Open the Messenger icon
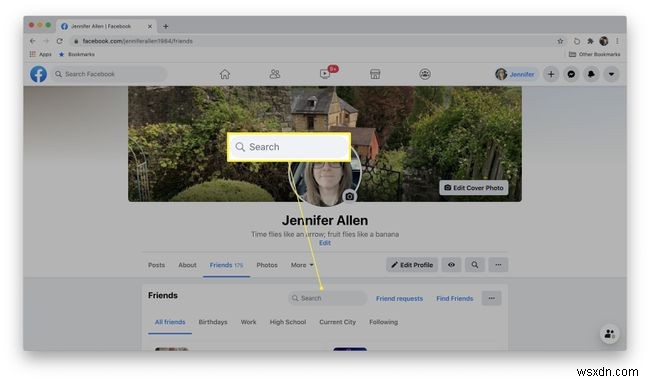 click(571, 74)
